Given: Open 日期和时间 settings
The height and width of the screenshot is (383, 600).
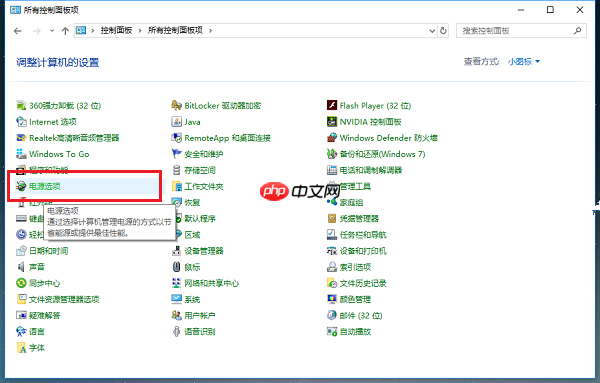Looking at the screenshot, I should [42, 251].
